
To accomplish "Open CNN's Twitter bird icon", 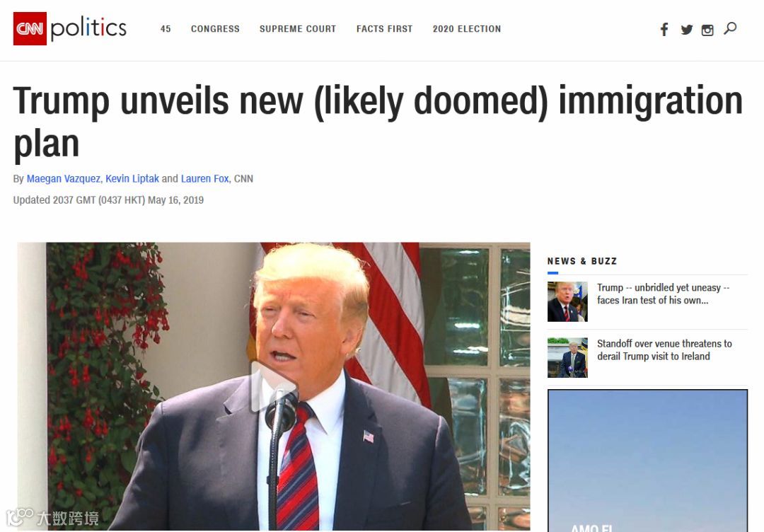I will (x=686, y=30).
